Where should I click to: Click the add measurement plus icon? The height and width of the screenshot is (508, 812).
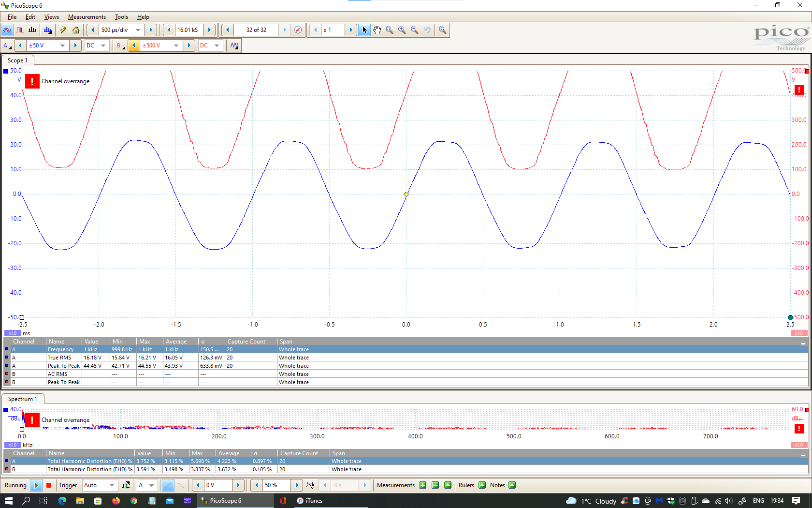(423, 485)
